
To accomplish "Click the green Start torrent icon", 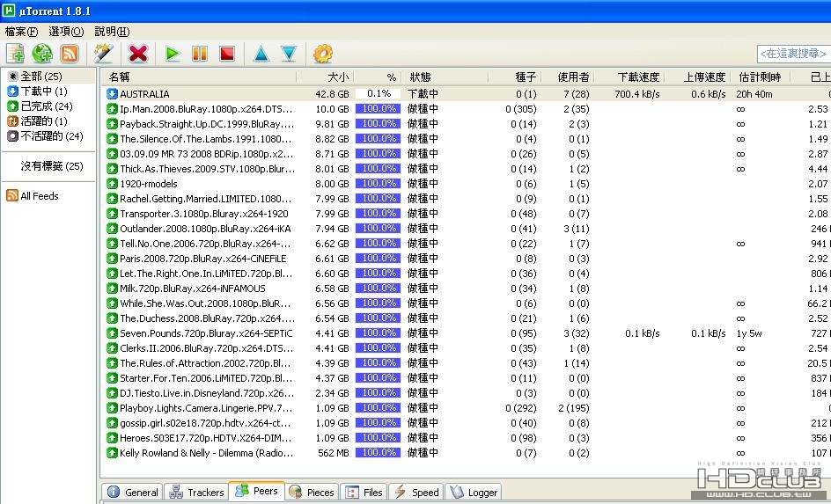I will point(173,54).
